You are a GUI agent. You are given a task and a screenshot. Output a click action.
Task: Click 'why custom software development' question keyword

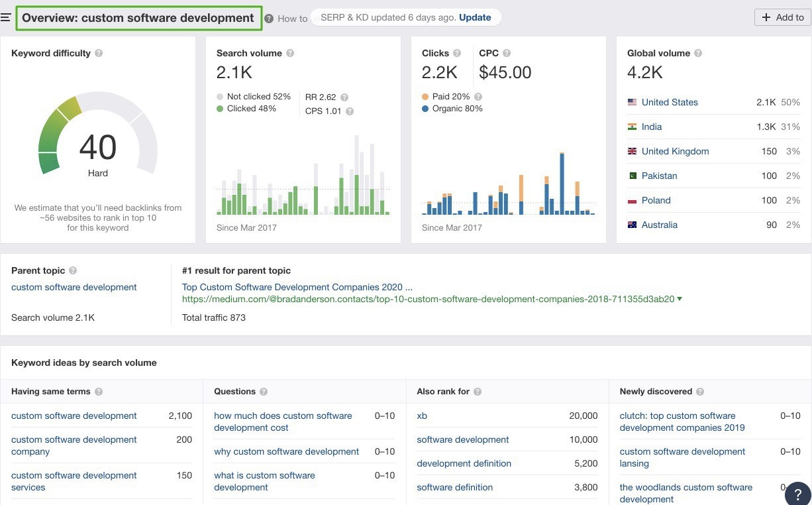(286, 452)
